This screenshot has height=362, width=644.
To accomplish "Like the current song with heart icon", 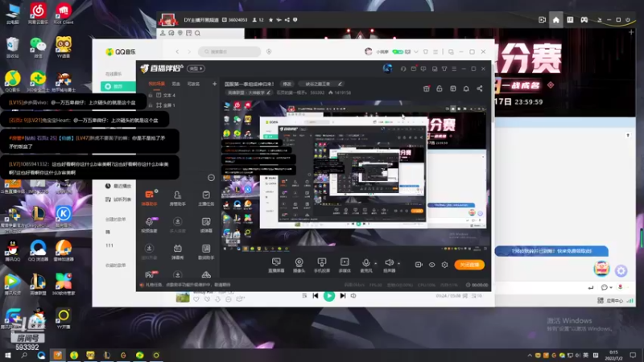I will (x=196, y=299).
